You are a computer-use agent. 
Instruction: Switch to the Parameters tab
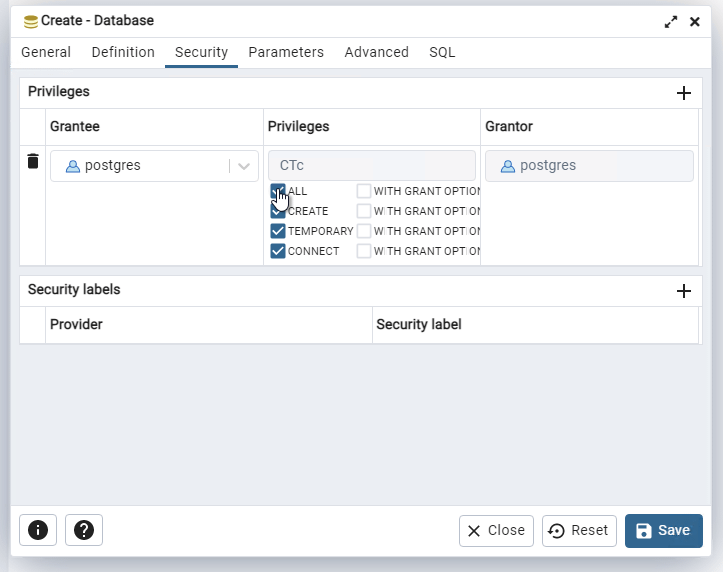point(286,52)
